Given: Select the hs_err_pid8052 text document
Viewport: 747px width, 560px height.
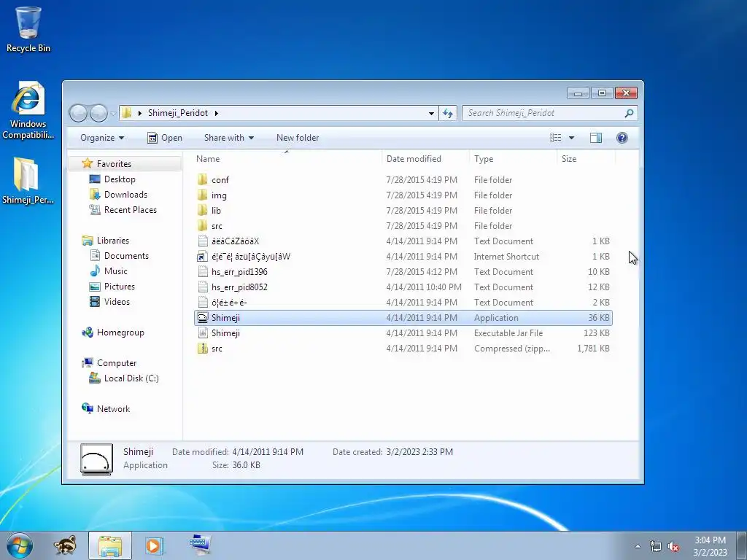Looking at the screenshot, I should tap(403, 287).
